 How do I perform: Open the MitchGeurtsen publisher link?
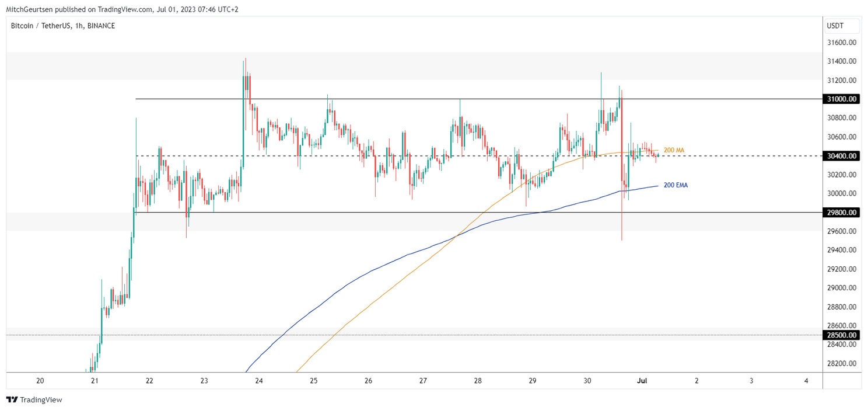(x=29, y=9)
